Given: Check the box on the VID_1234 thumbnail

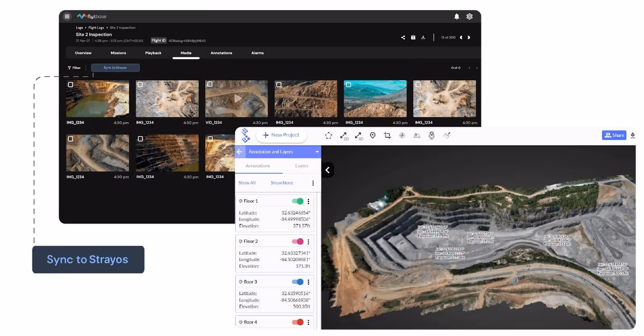Looking at the screenshot, I should click(210, 85).
